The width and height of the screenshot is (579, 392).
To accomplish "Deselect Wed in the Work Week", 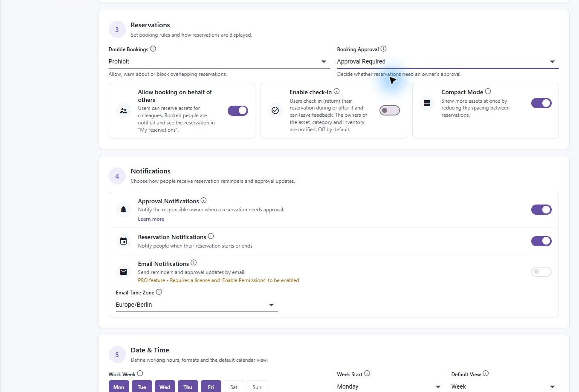I will point(165,386).
